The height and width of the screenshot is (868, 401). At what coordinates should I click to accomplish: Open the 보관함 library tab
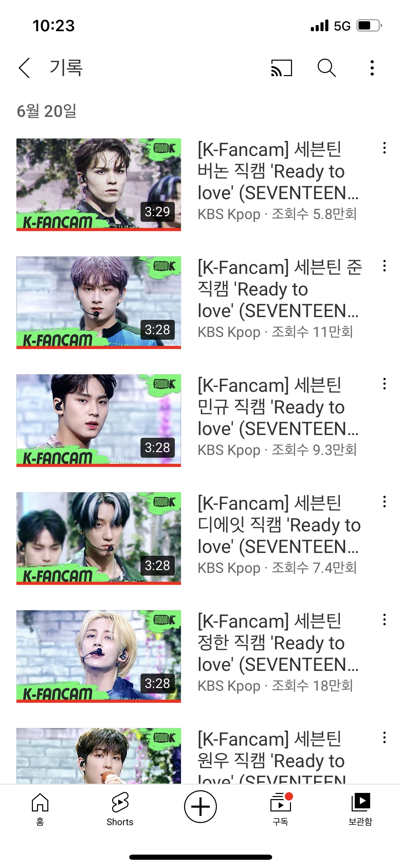360,809
